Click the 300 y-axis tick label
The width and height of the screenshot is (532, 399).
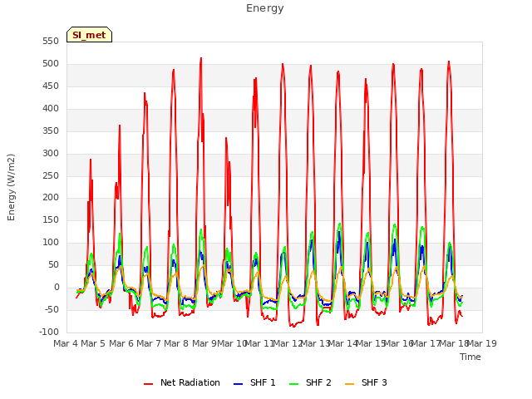coord(51,153)
